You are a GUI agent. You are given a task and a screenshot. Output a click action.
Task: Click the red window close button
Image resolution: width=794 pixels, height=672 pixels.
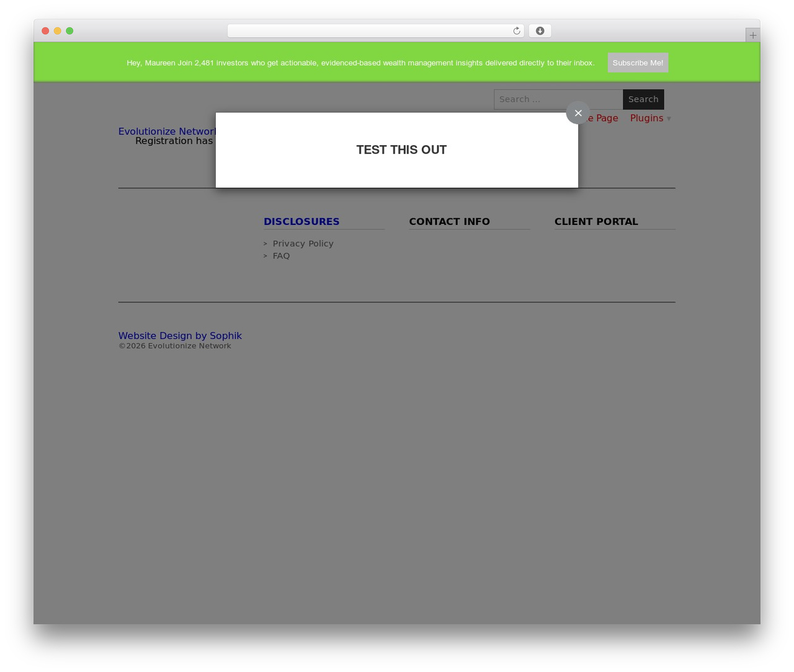coord(45,31)
